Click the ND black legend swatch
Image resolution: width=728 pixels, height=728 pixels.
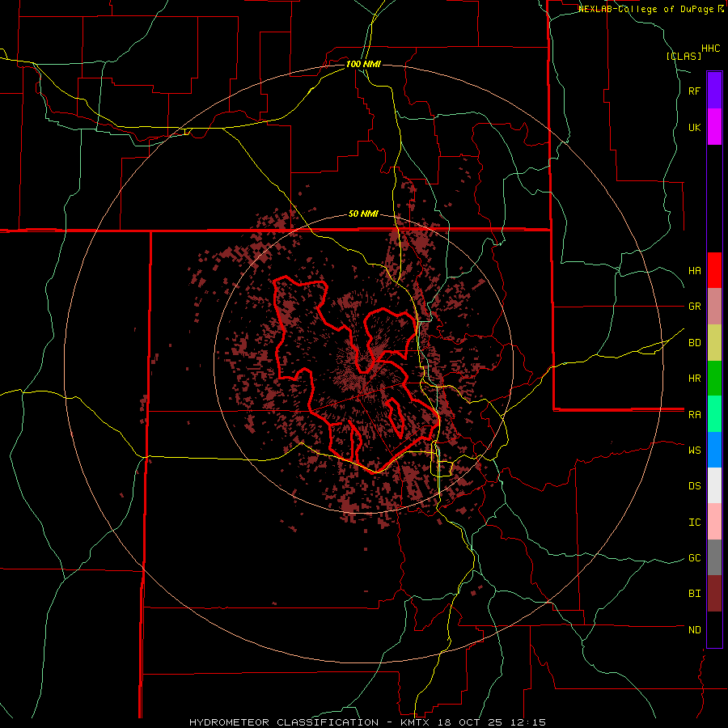714,629
